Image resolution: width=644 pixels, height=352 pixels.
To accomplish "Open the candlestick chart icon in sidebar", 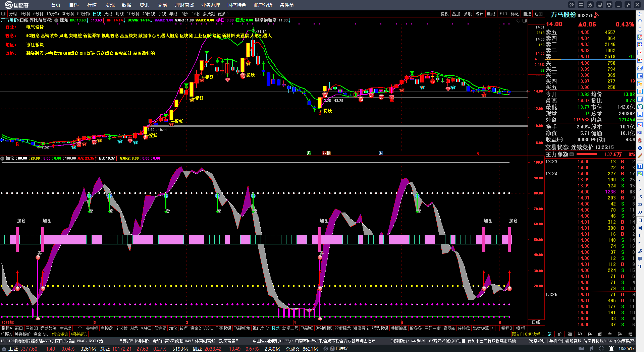I will pyautogui.click(x=640, y=60).
